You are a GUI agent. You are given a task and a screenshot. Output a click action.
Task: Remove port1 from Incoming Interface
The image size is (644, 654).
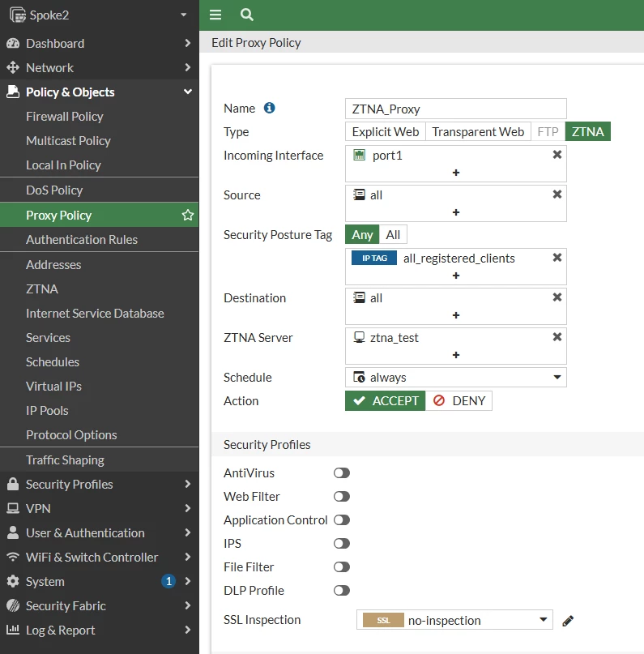coord(557,155)
